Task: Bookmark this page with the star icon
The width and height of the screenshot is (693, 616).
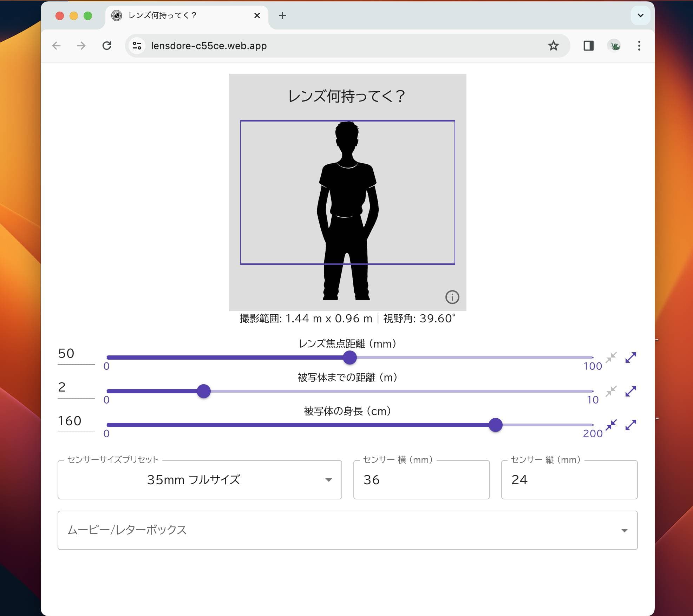Action: click(553, 46)
